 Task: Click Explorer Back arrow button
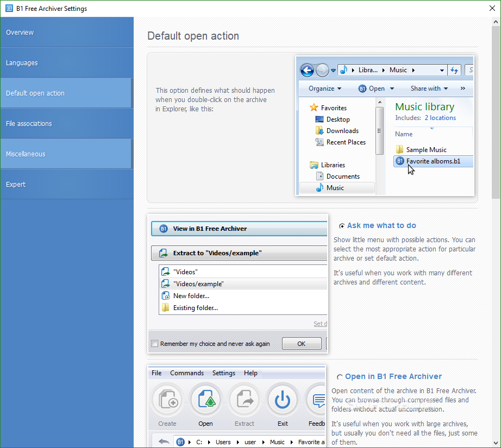click(307, 70)
